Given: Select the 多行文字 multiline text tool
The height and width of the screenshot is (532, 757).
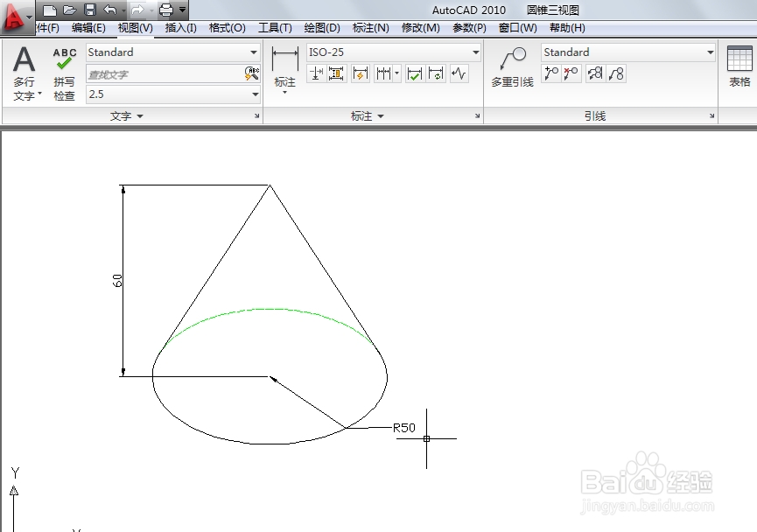Looking at the screenshot, I should point(25,73).
